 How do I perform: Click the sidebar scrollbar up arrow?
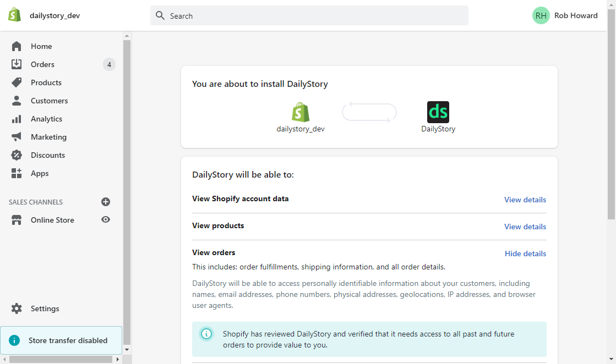pos(127,36)
